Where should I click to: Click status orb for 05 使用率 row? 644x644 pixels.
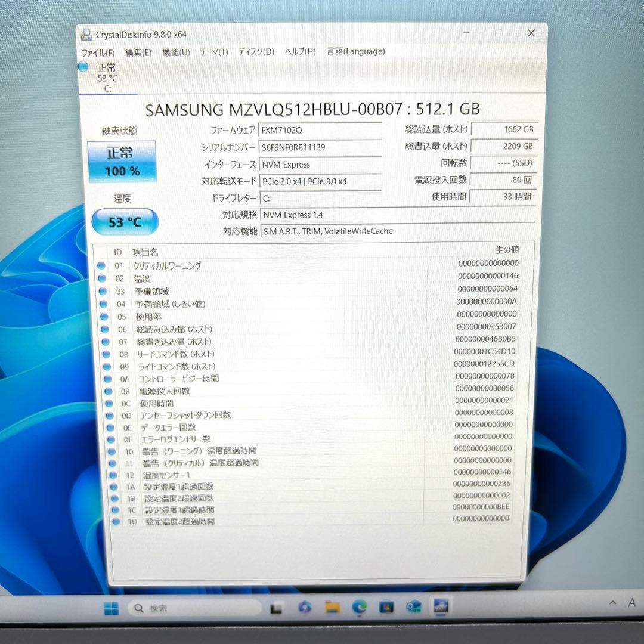click(x=104, y=317)
